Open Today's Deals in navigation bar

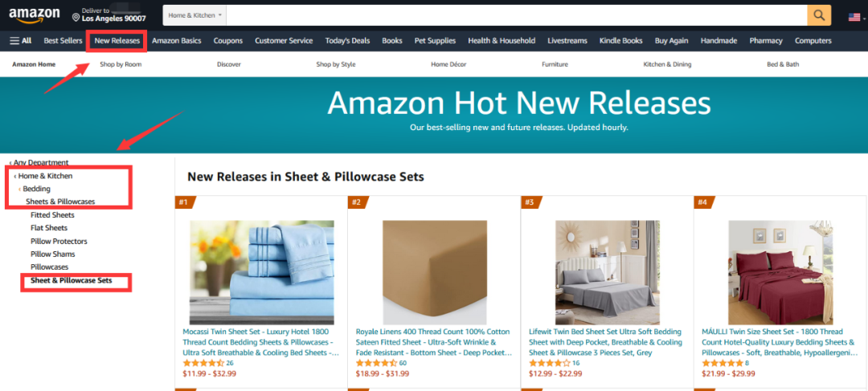[347, 40]
